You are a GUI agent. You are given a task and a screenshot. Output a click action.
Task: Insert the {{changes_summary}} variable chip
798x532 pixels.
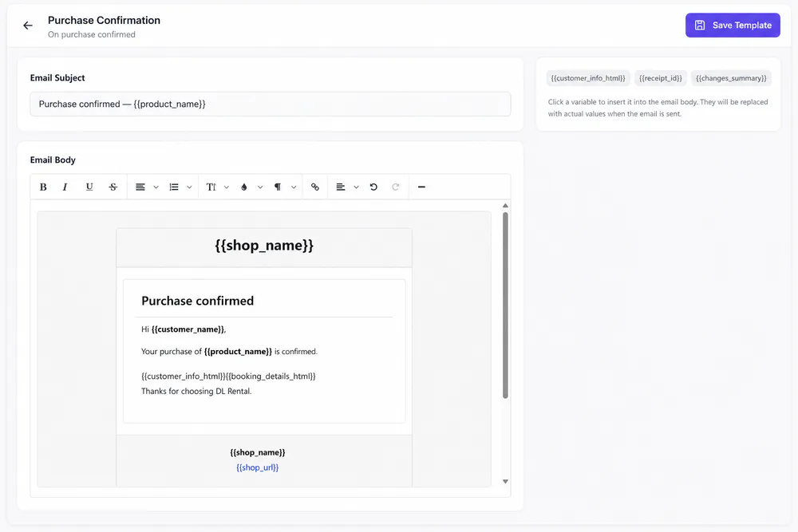point(731,78)
